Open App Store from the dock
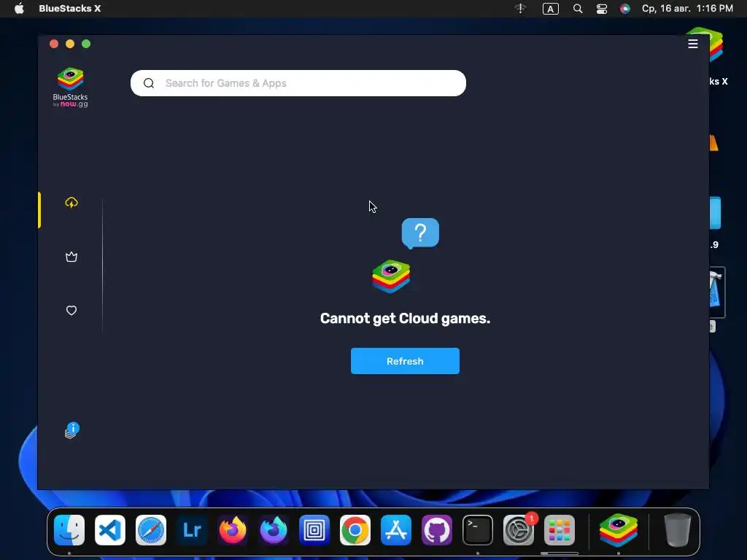 (396, 530)
